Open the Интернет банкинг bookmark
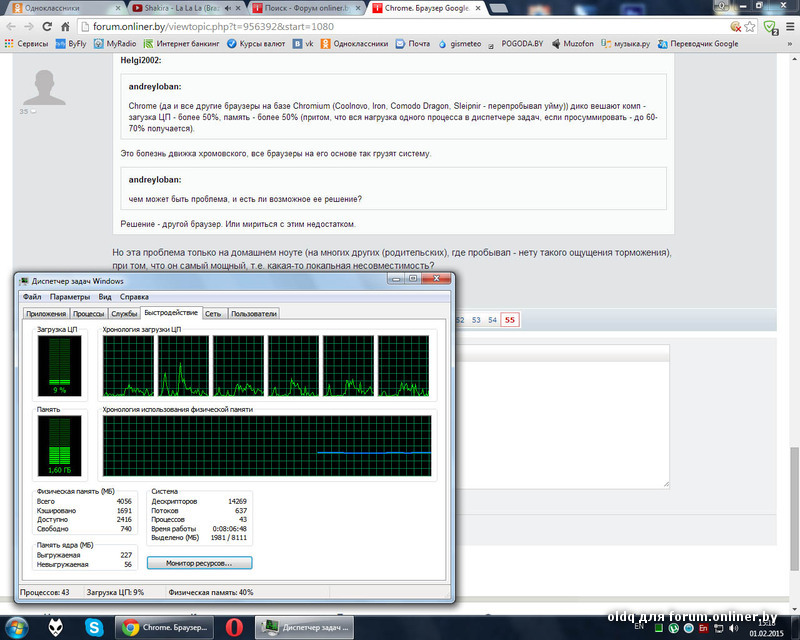This screenshot has height=640, width=800. pos(182,44)
